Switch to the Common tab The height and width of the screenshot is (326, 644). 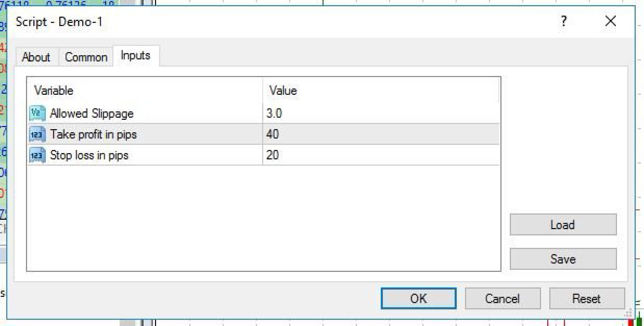pyautogui.click(x=86, y=57)
